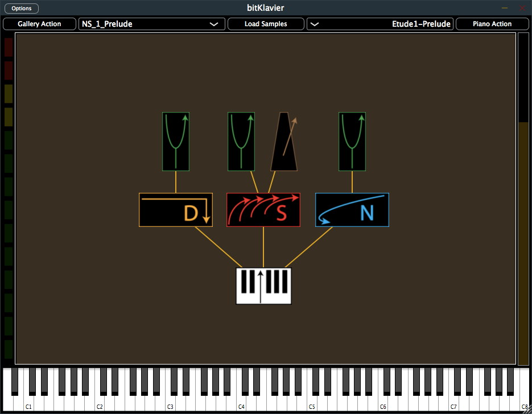Click Load Samples button

point(266,24)
